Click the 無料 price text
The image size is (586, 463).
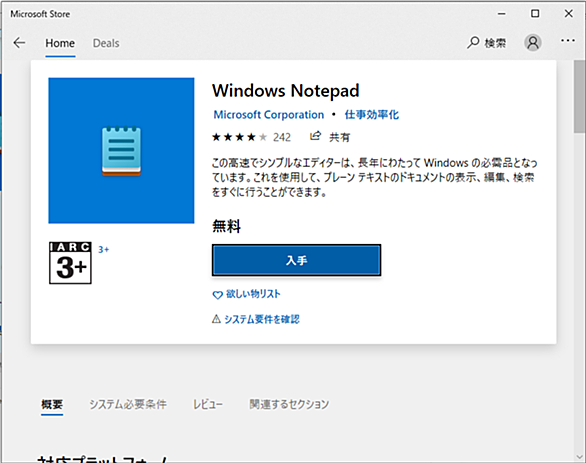point(226,226)
